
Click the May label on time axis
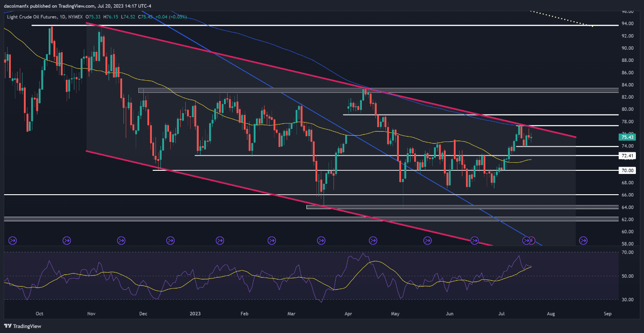[x=395, y=313]
